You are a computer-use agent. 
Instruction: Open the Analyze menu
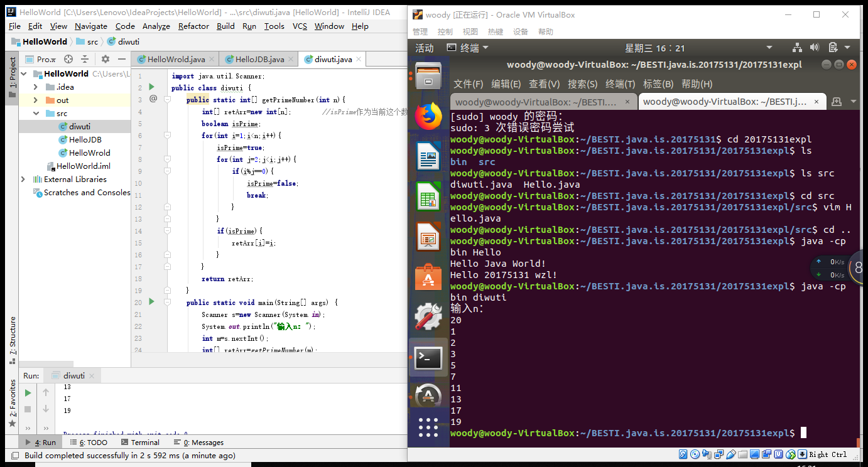(x=156, y=26)
